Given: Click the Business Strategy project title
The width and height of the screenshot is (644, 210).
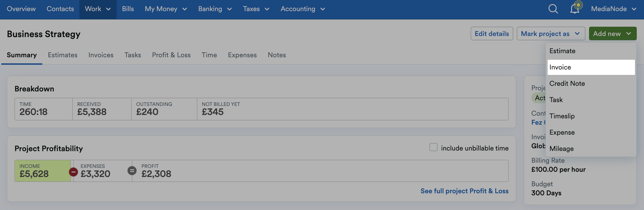Looking at the screenshot, I should 43,34.
